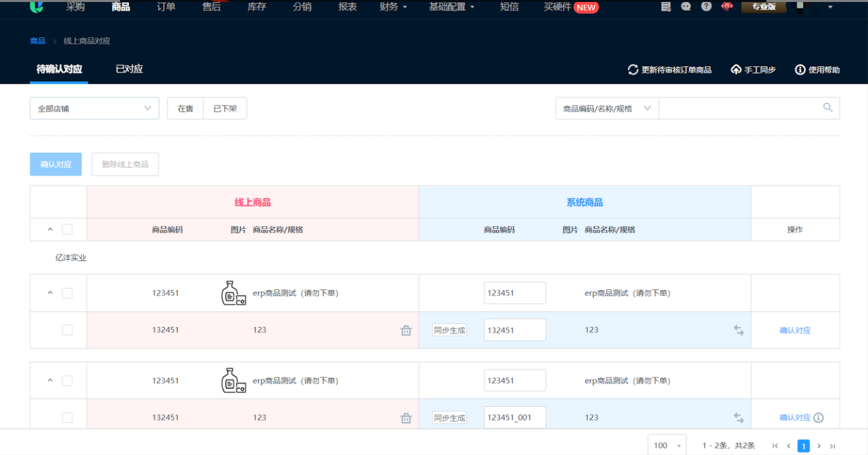Check the first 123451 product row checkbox
Screen dimensions: 868x455
pos(67,293)
